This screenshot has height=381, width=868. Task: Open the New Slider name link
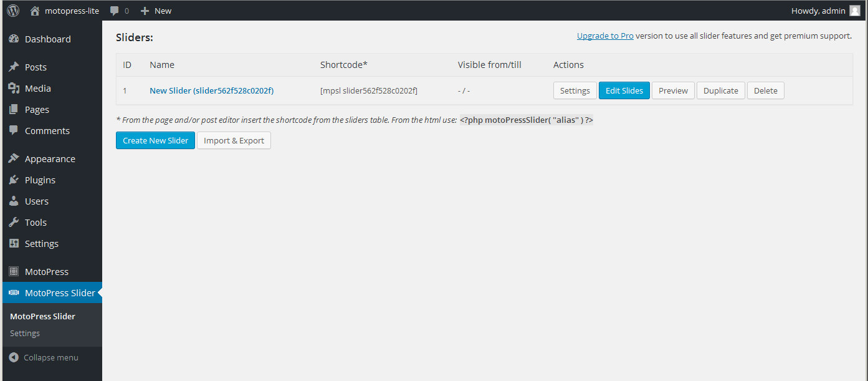pyautogui.click(x=211, y=90)
